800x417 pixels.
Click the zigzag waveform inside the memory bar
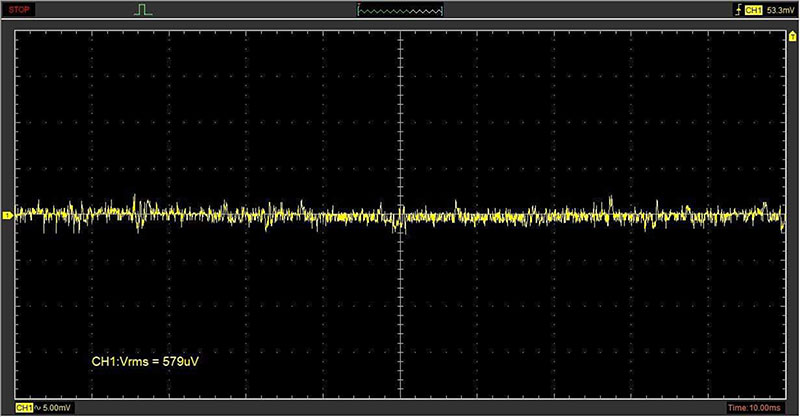(400, 11)
